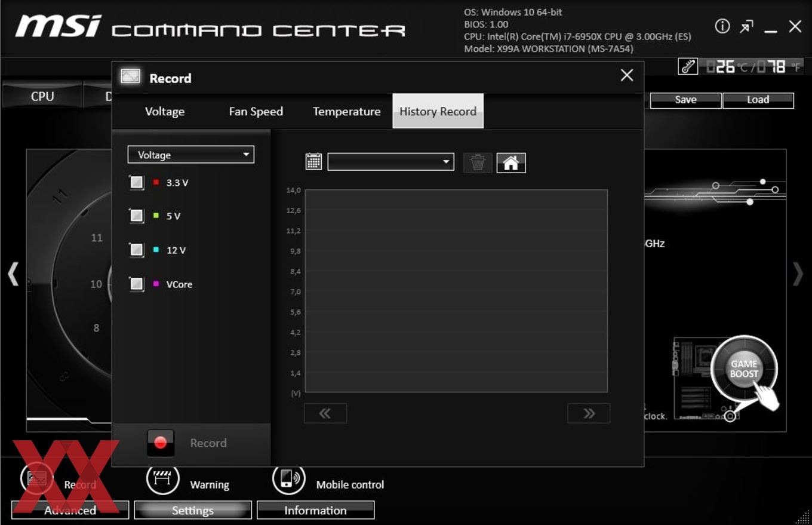Viewport: 812px width, 525px height.
Task: Click the Information button
Action: click(315, 510)
